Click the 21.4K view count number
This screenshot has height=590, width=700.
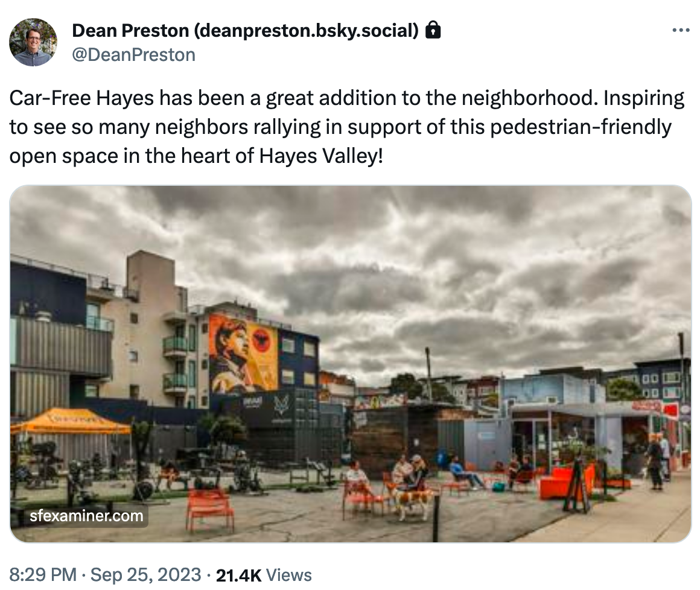[238, 576]
